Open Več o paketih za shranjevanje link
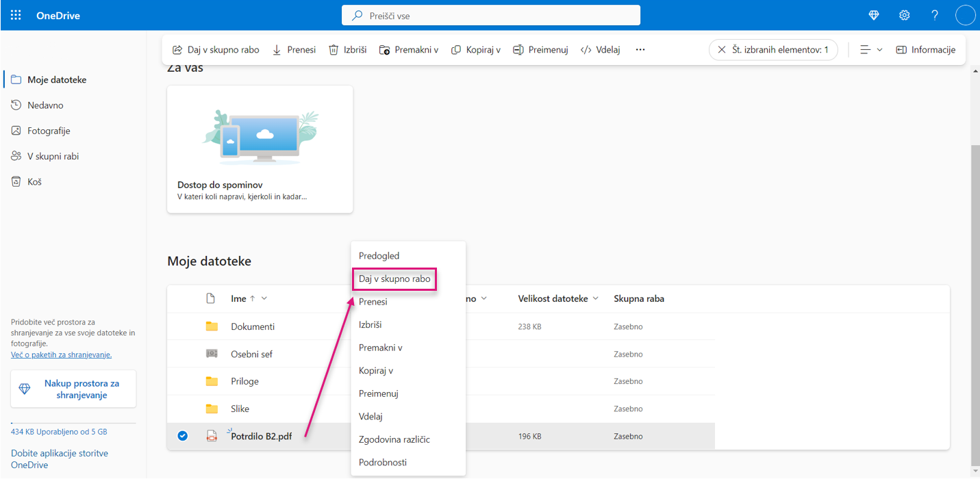980x479 pixels. point(61,354)
